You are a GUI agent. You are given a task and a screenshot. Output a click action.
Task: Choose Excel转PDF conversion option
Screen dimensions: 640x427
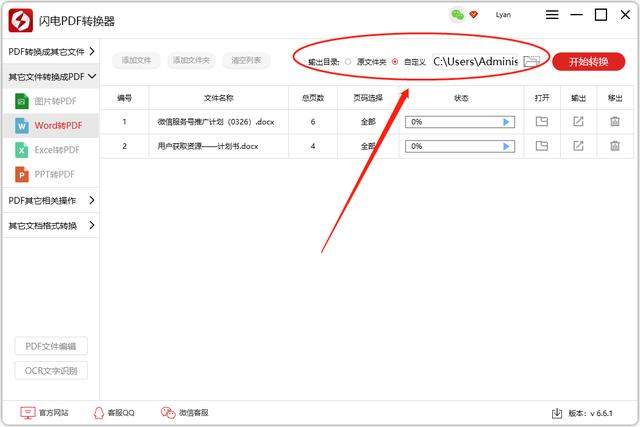point(57,150)
